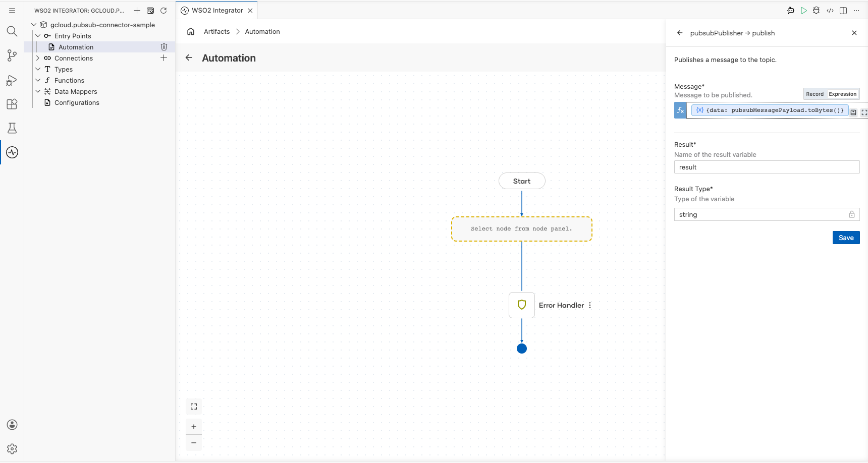Go back using arrow beside Automation title
This screenshot has width=868, height=463.
click(x=189, y=58)
